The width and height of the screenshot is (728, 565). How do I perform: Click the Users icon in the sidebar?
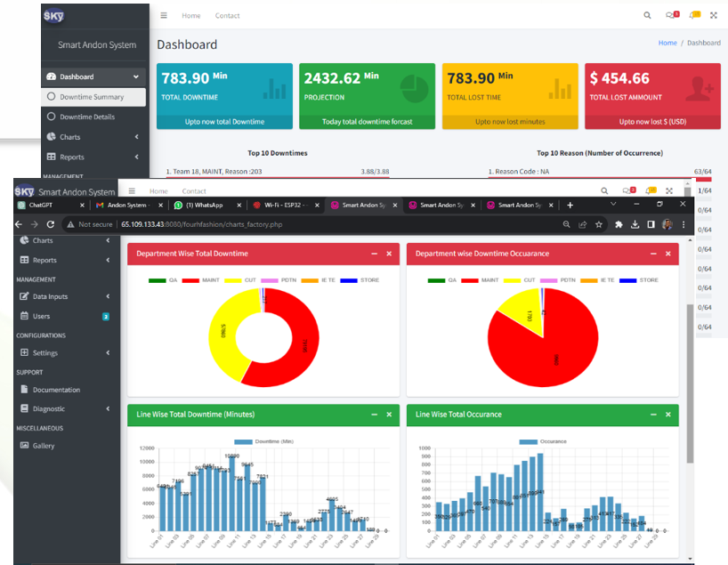click(x=25, y=316)
